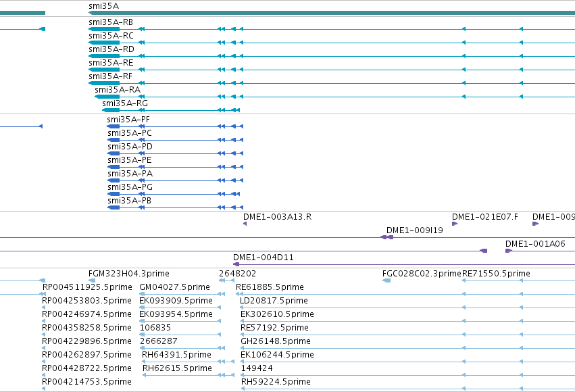Screen dimensions: 575x392
Task: Click DME1-003A13.R purple arrow glyph
Action: (245, 224)
